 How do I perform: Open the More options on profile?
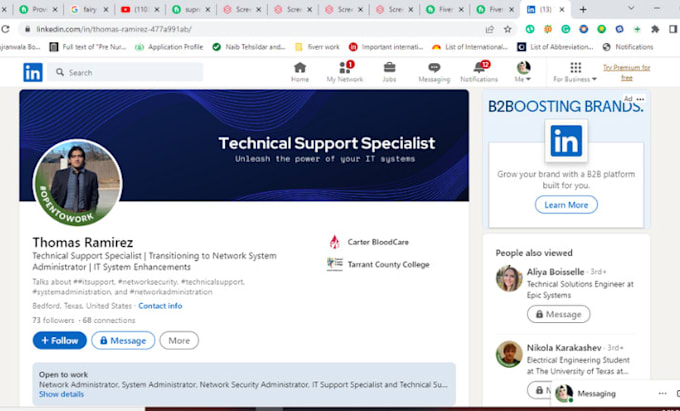(x=178, y=340)
